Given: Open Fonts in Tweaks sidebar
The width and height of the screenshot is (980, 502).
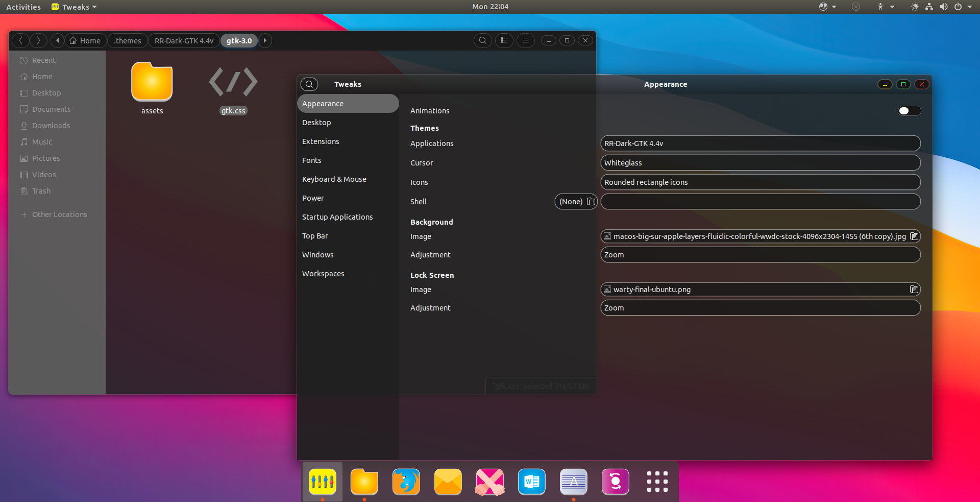Looking at the screenshot, I should pos(348,160).
